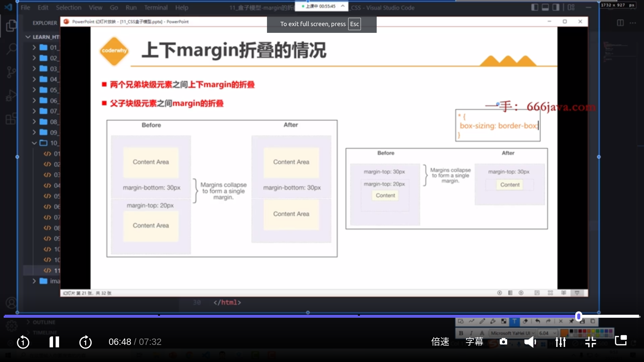Open the 倍速 playback speed option
Viewport: 644px width, 362px height.
tap(440, 342)
